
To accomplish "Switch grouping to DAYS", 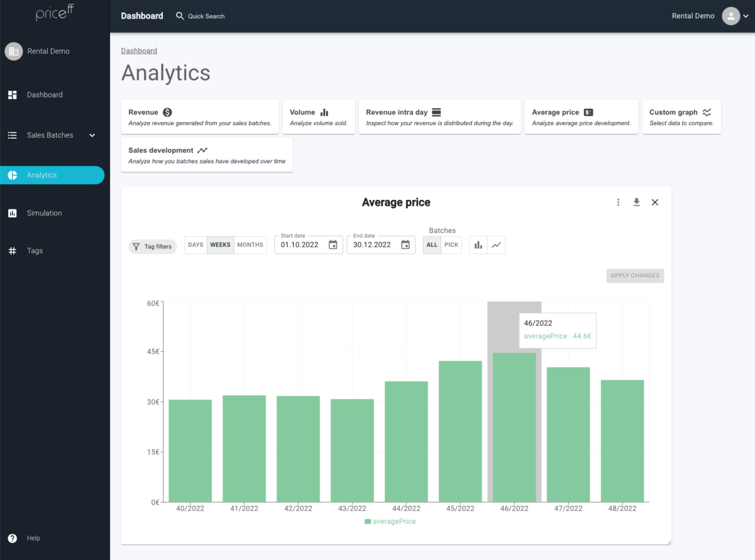I will pyautogui.click(x=195, y=245).
